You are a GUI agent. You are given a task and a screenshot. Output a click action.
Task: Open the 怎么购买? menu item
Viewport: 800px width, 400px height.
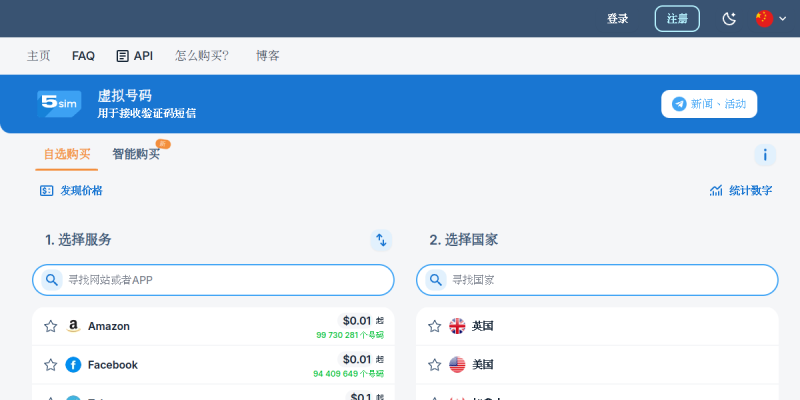(202, 56)
